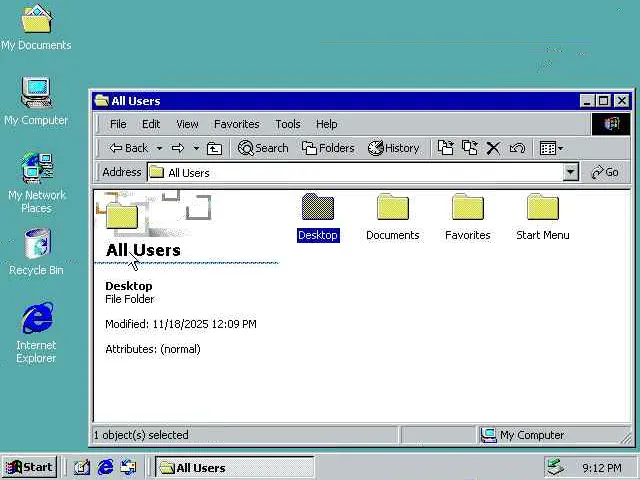Open the File menu
This screenshot has width=640, height=480.
tap(118, 124)
